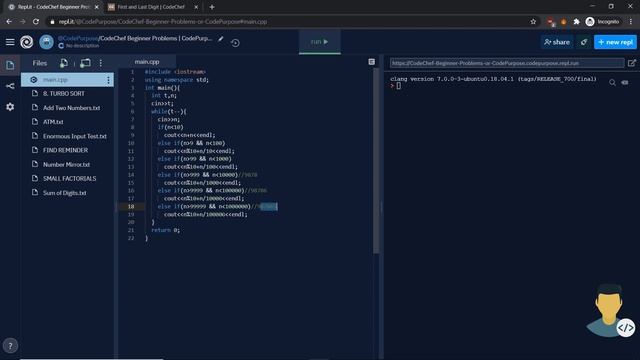Close First and Last Digit tab

[196, 7]
